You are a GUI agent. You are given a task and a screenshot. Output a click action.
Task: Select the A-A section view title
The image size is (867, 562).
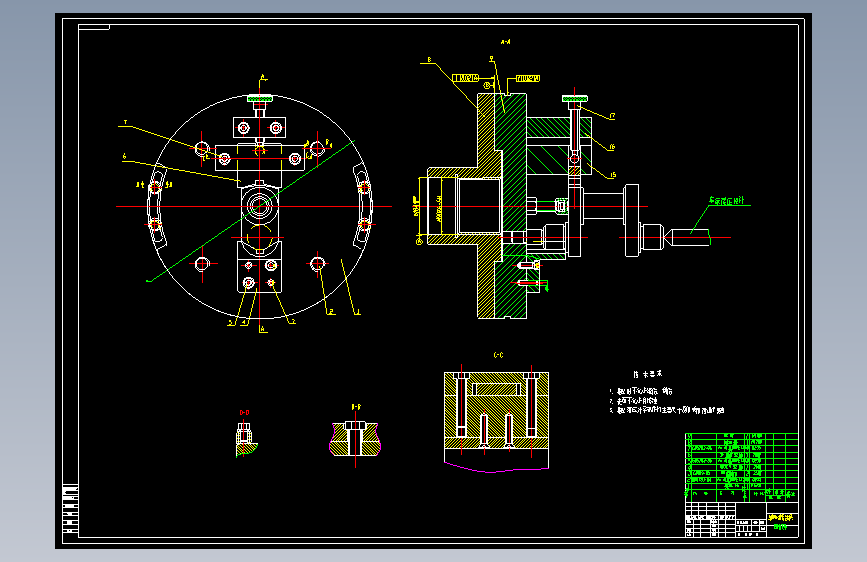point(505,41)
